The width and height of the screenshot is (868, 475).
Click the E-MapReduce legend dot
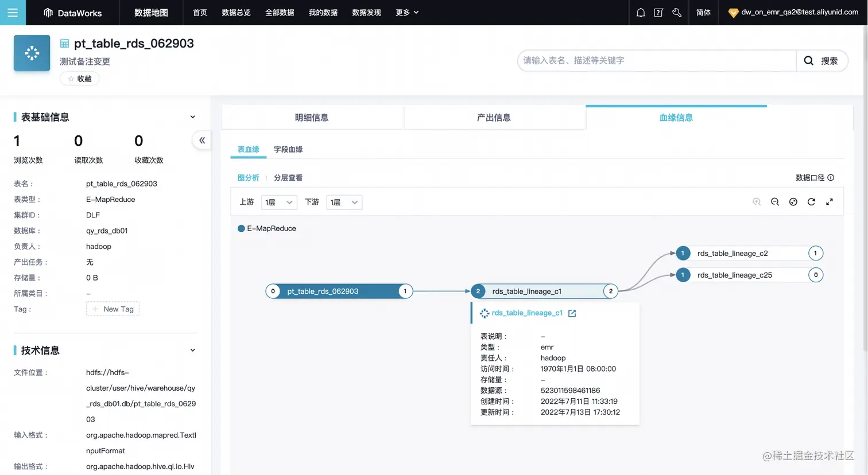[241, 228]
